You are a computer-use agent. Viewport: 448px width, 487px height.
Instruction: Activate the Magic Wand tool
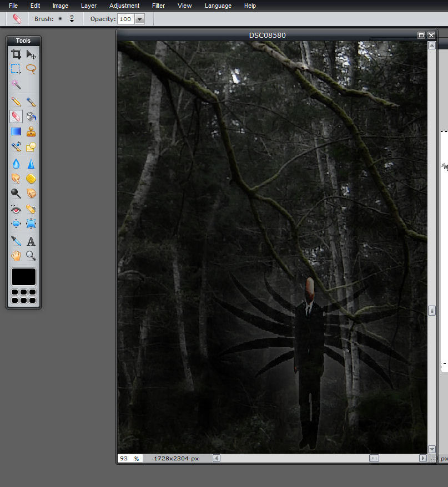click(x=16, y=84)
